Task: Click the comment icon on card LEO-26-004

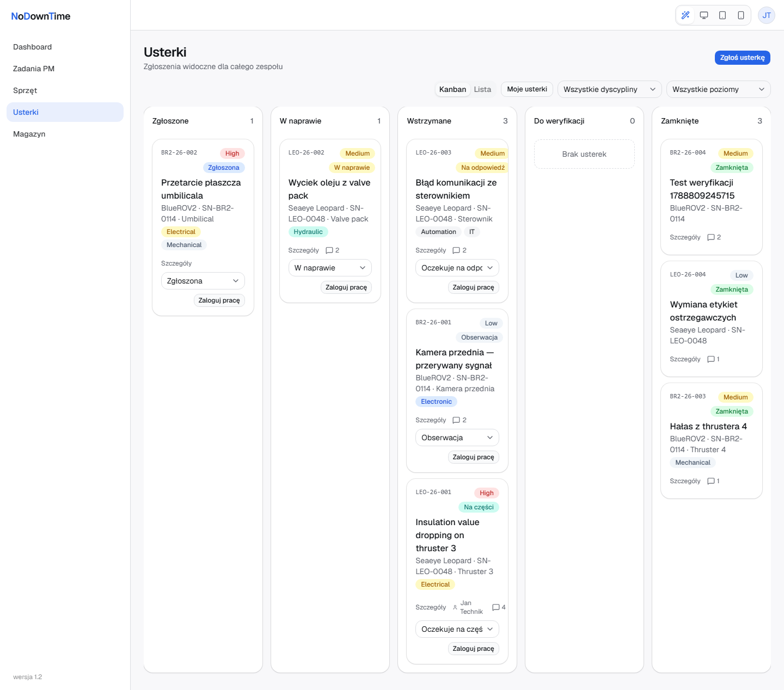Action: (710, 359)
